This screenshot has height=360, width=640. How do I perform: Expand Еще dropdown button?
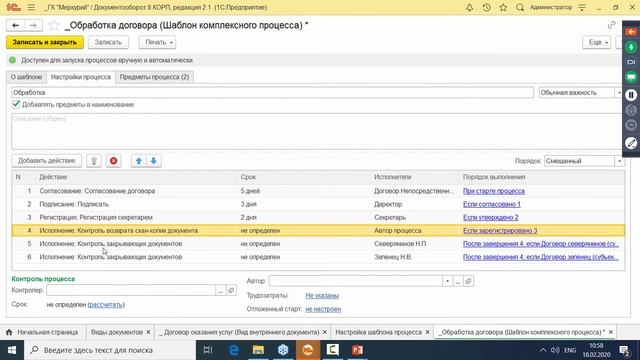pos(597,42)
